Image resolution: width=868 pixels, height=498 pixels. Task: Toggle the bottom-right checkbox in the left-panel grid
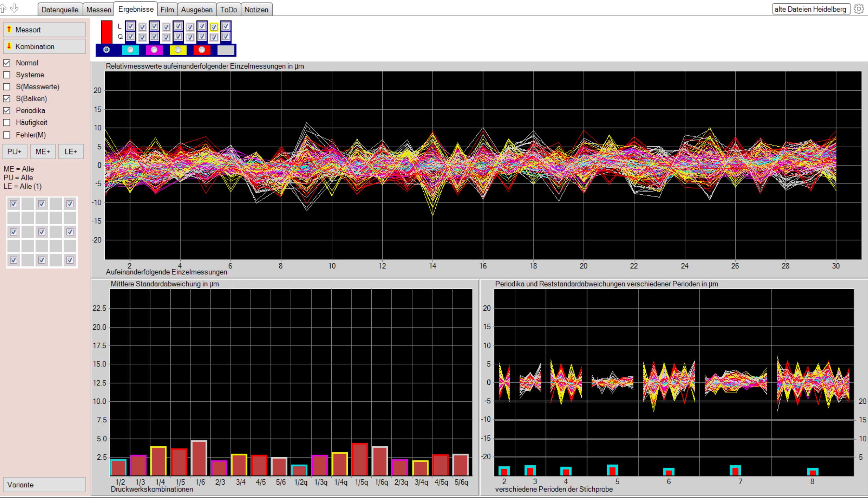tap(70, 260)
